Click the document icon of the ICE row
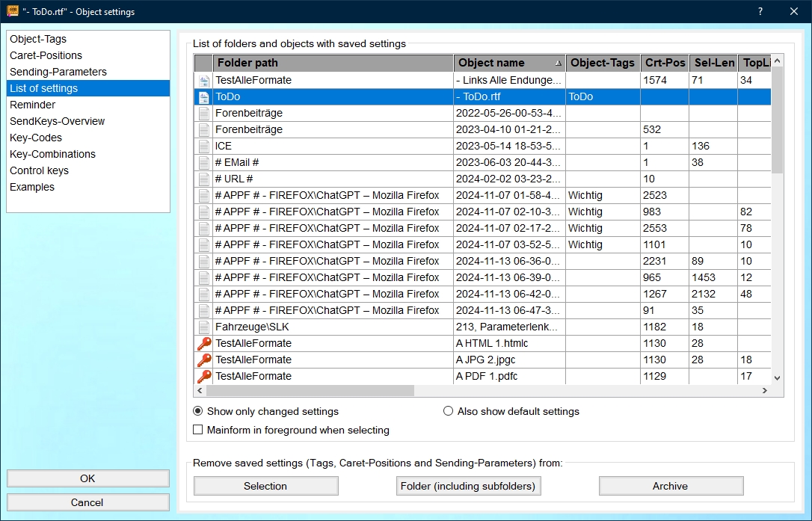The height and width of the screenshot is (521, 812). [x=203, y=147]
